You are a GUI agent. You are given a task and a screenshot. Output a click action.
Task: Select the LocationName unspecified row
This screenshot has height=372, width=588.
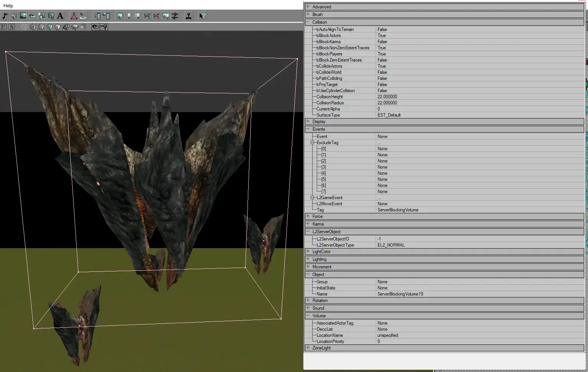pyautogui.click(x=445, y=335)
